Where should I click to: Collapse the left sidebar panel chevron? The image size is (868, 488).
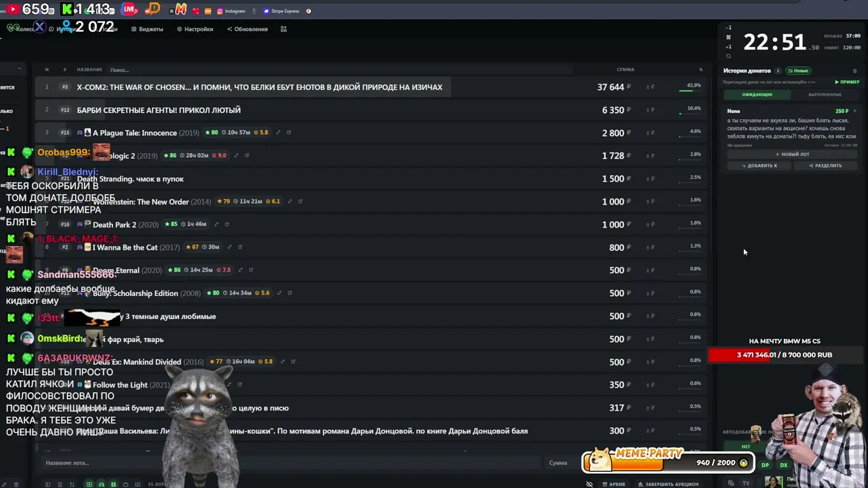(19, 69)
